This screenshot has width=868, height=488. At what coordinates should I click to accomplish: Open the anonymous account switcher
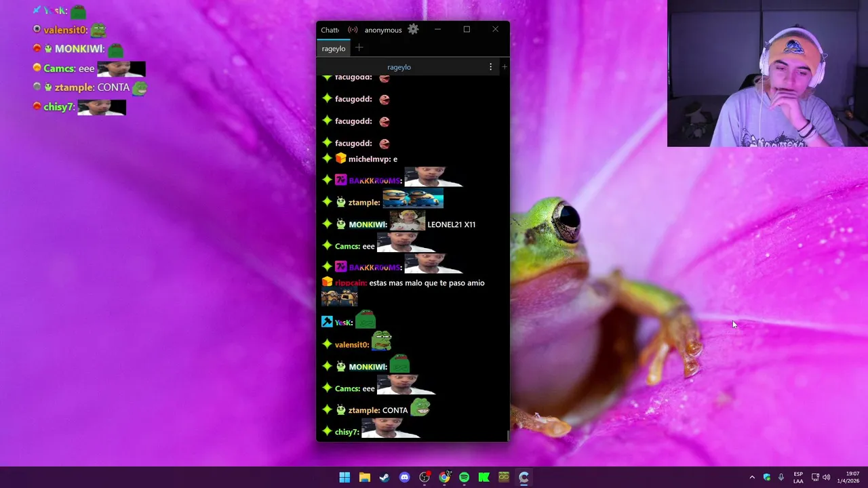(383, 30)
